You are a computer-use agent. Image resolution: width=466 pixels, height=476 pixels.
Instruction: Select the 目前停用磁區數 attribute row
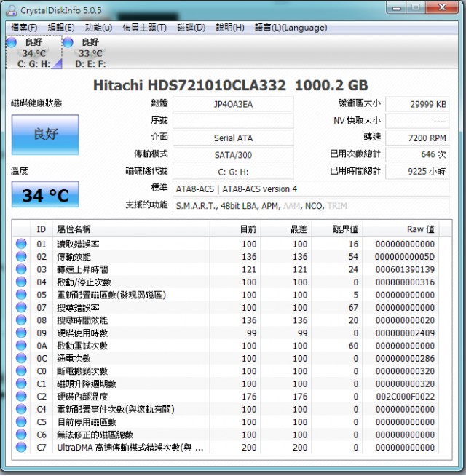click(226, 422)
